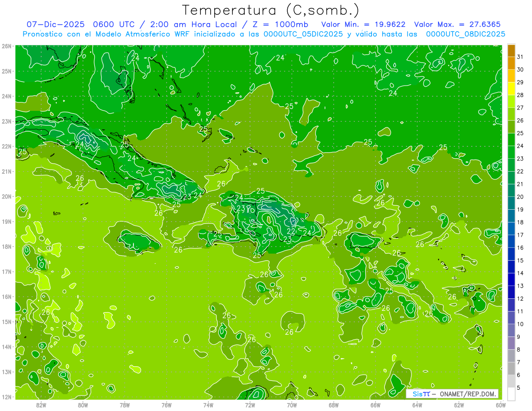Image resolution: width=532 pixels, height=411 pixels.
Task: Click the 16N latitude axis label
Action: (7, 297)
